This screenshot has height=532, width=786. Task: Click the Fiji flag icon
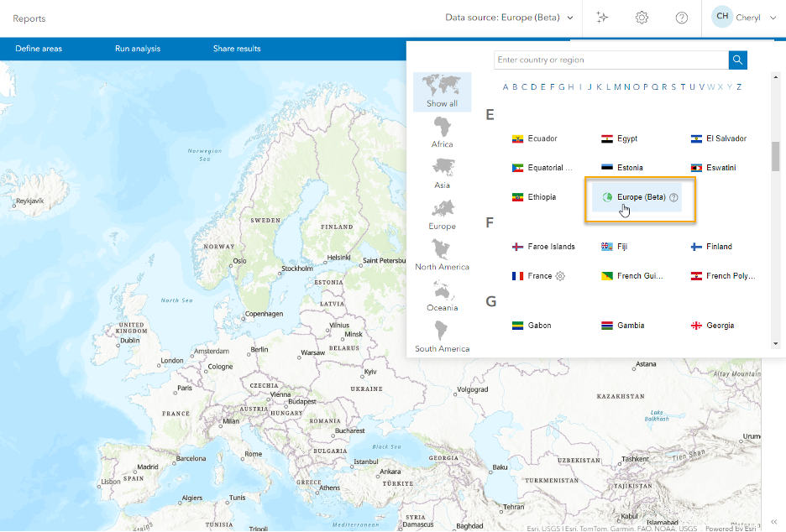pyautogui.click(x=607, y=247)
